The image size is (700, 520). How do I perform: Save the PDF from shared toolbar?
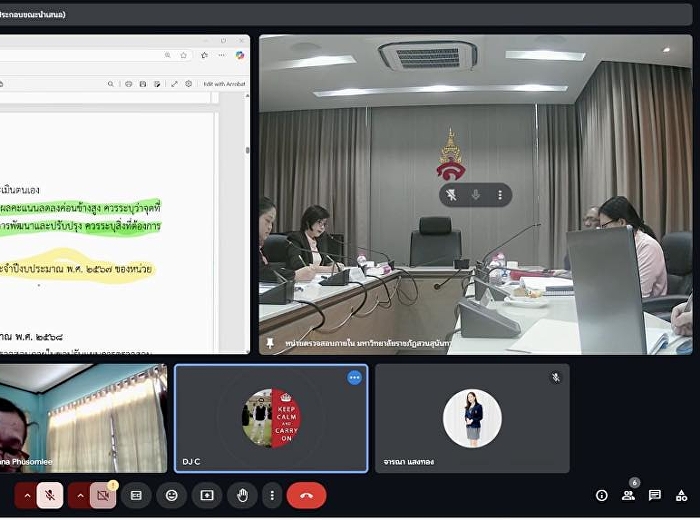pyautogui.click(x=143, y=84)
